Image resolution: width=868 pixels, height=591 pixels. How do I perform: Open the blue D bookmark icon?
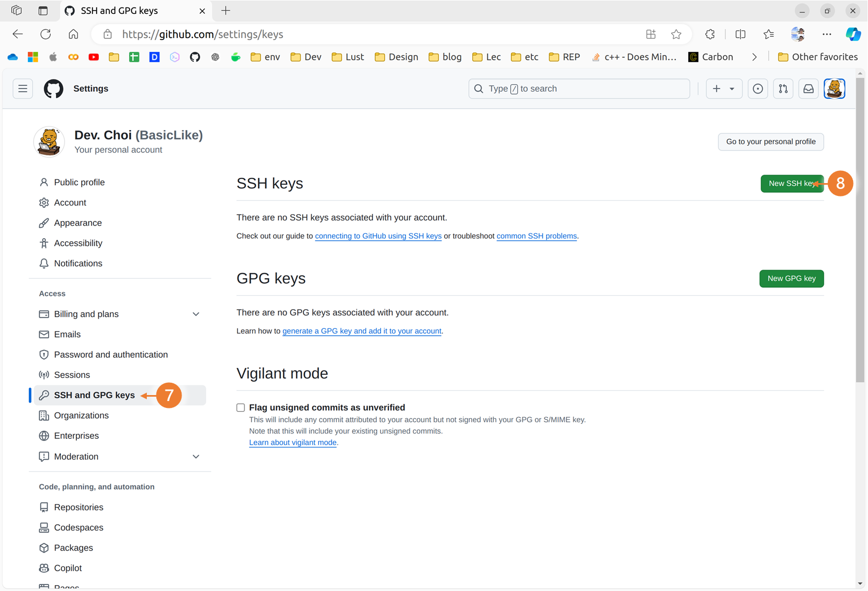pyautogui.click(x=154, y=57)
